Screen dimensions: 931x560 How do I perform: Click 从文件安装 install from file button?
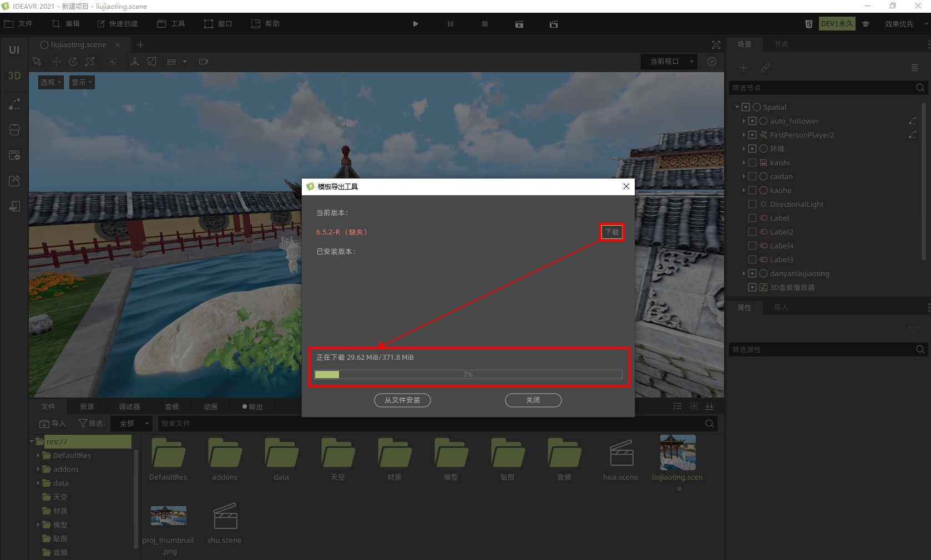pyautogui.click(x=402, y=400)
